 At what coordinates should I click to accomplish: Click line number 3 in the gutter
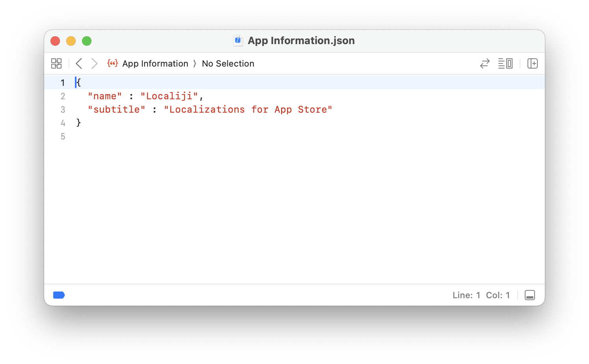[63, 110]
